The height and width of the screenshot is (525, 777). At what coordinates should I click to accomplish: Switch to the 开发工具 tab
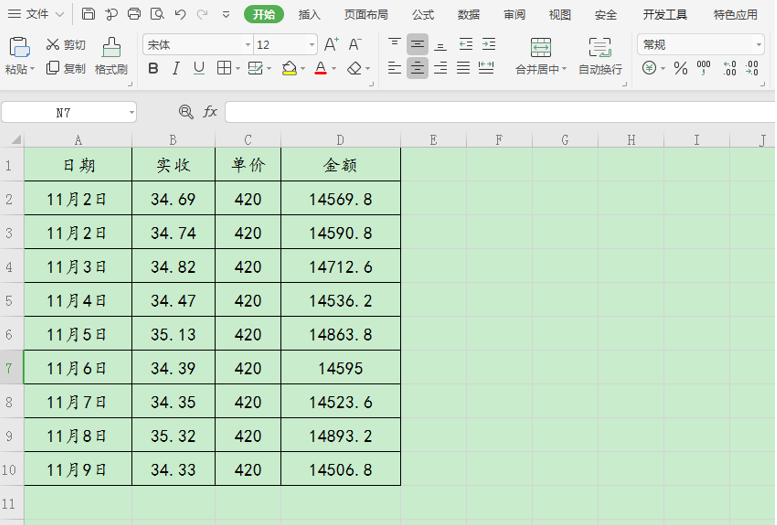click(665, 15)
